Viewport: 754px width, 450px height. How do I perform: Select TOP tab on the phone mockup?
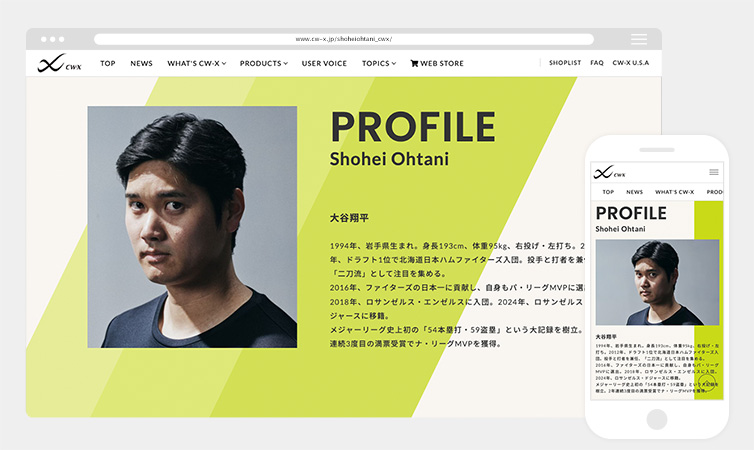[608, 192]
